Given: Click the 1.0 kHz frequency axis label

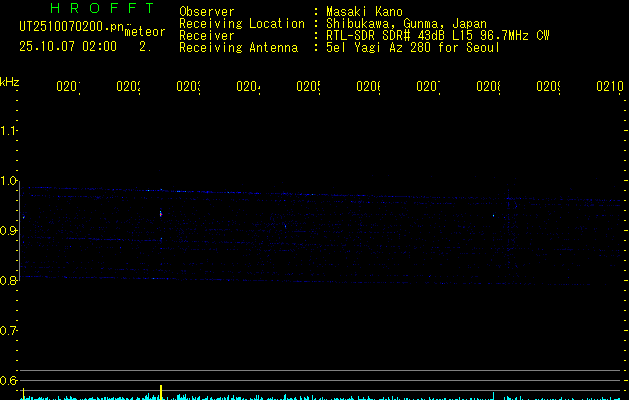Looking at the screenshot, I should [x=9, y=181].
